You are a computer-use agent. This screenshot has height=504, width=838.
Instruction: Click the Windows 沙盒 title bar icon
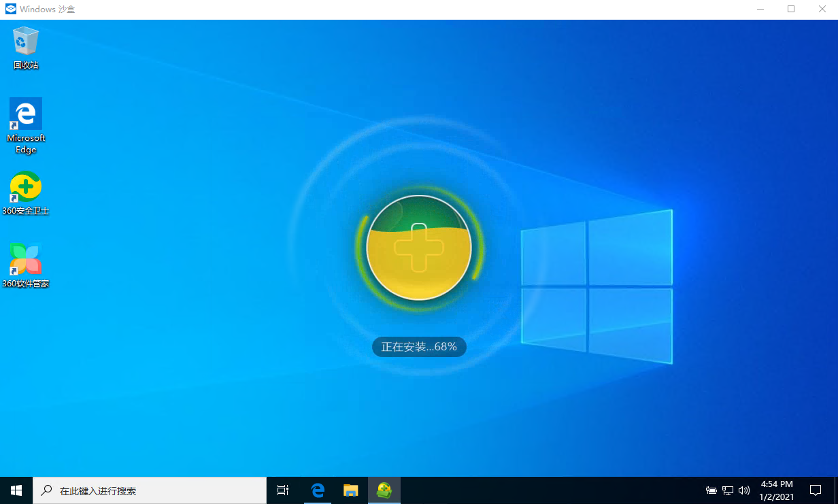(x=10, y=10)
